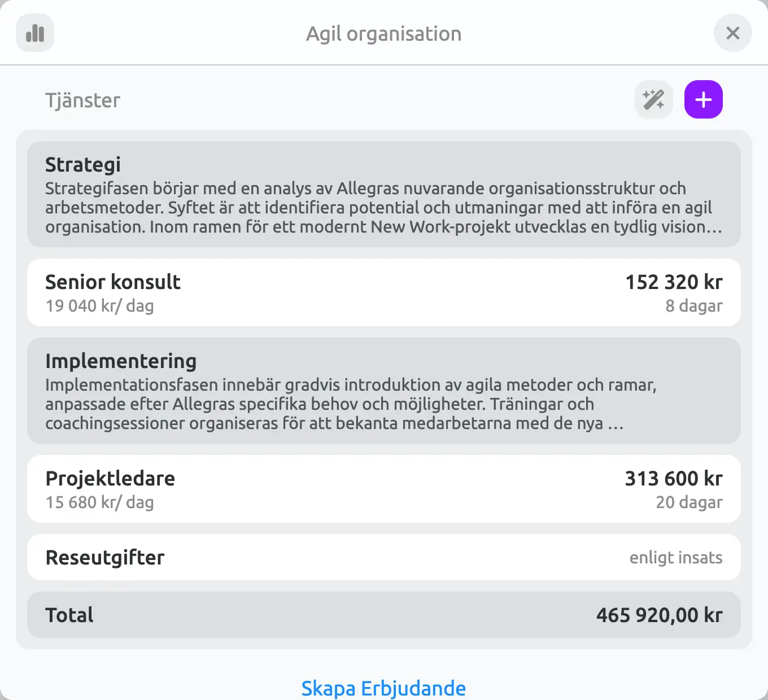Click the truncated Strategi description text

click(x=383, y=208)
